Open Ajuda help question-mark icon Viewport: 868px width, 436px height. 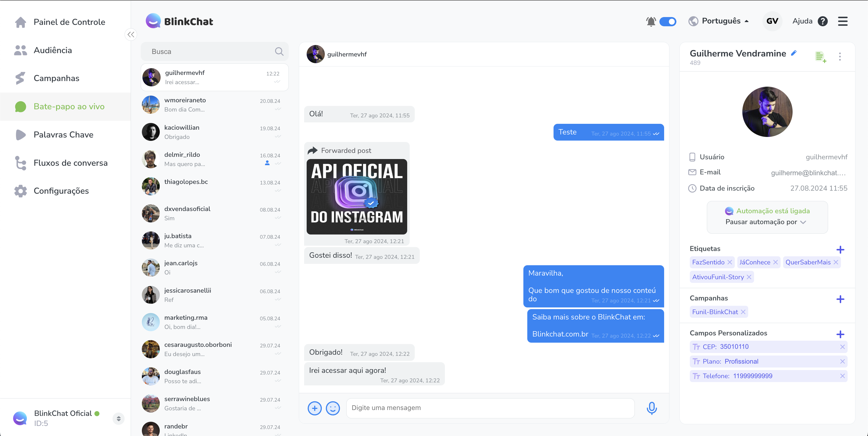click(x=822, y=21)
